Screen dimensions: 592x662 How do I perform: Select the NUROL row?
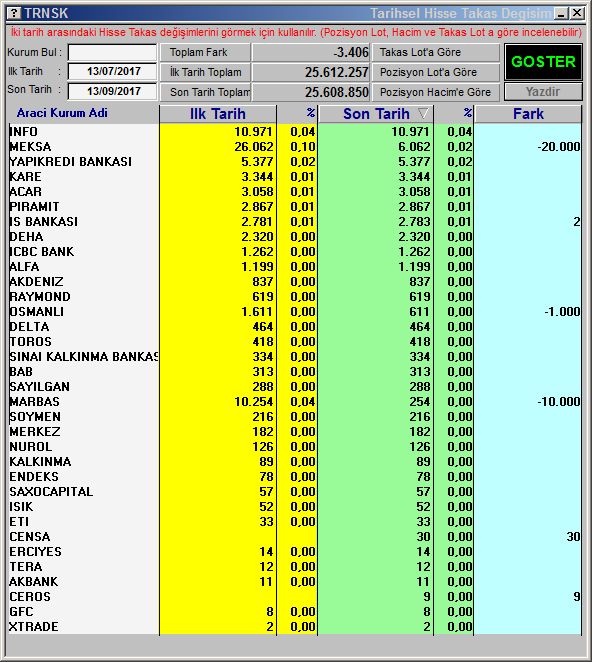point(295,447)
